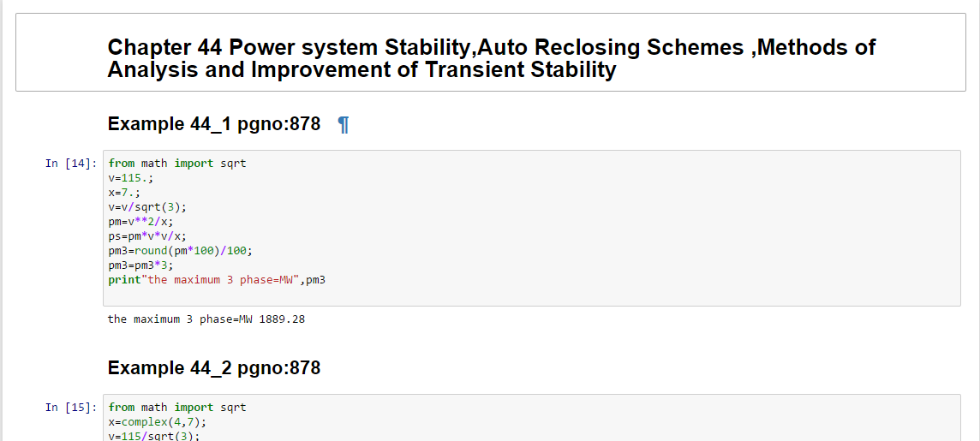
Task: Click the Example 44_1 pgno:878 heading
Action: [213, 124]
